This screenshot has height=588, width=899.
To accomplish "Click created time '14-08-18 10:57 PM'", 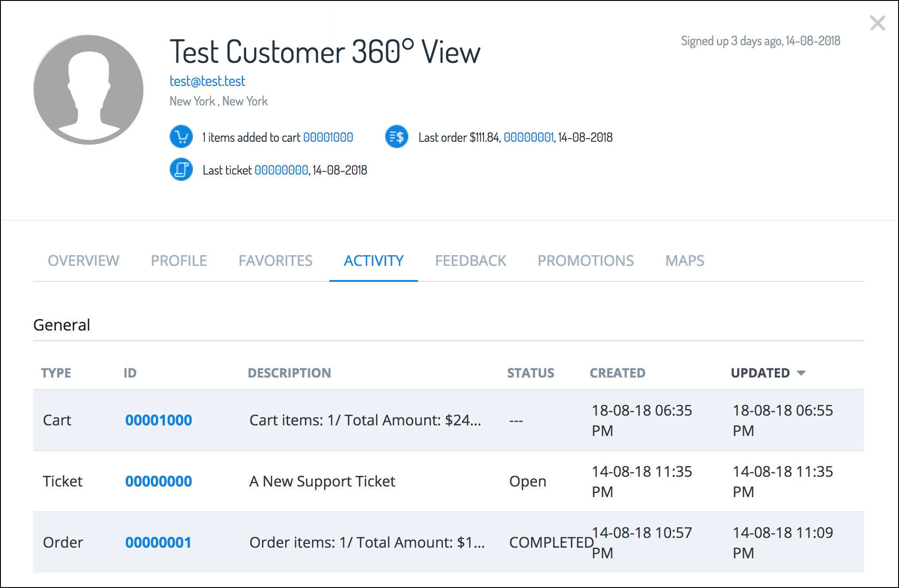I will (x=642, y=542).
